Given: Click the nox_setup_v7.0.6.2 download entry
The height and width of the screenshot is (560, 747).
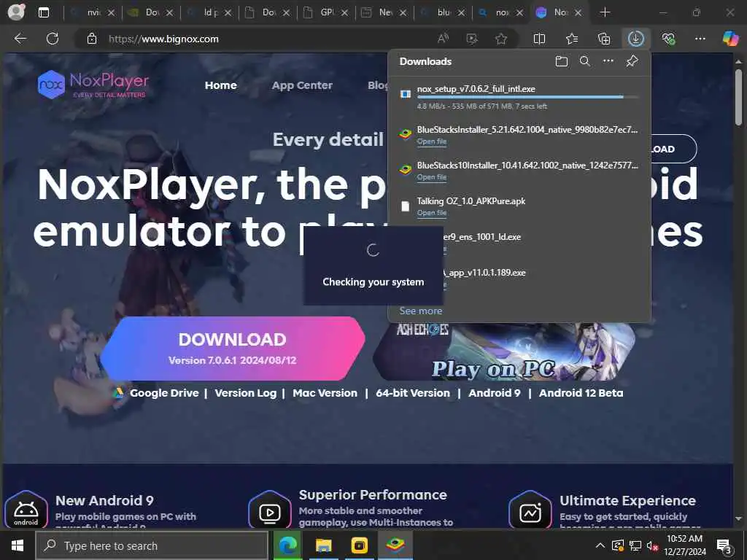Looking at the screenshot, I should pos(519,97).
